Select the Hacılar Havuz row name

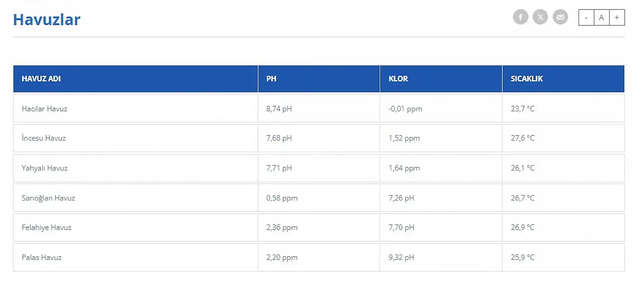pyautogui.click(x=44, y=109)
